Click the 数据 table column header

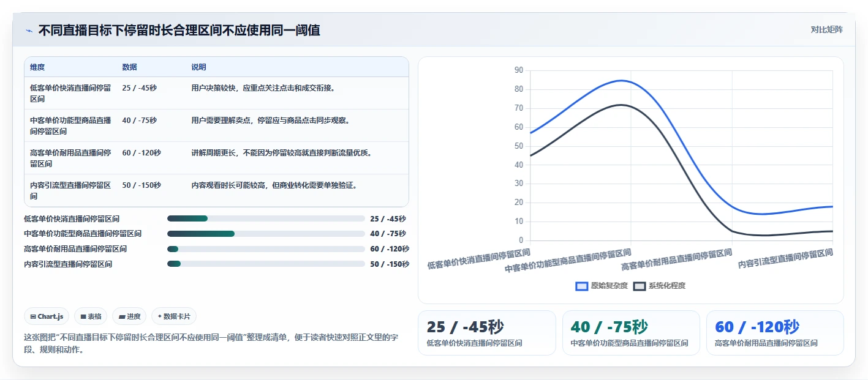click(x=129, y=67)
